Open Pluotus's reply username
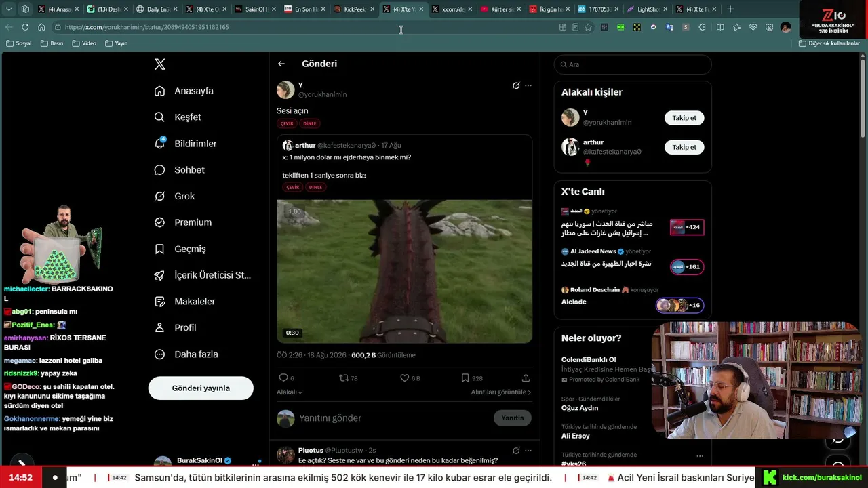 pos(311,451)
